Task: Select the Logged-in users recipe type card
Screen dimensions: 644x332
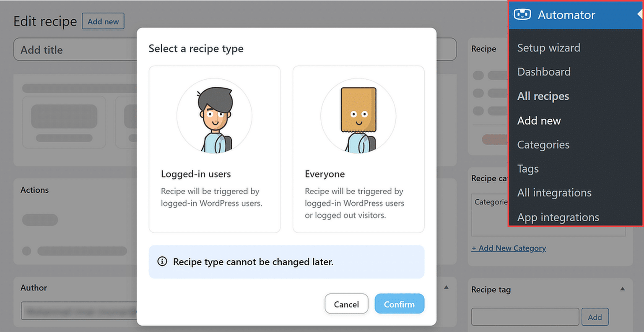Action: [x=214, y=149]
